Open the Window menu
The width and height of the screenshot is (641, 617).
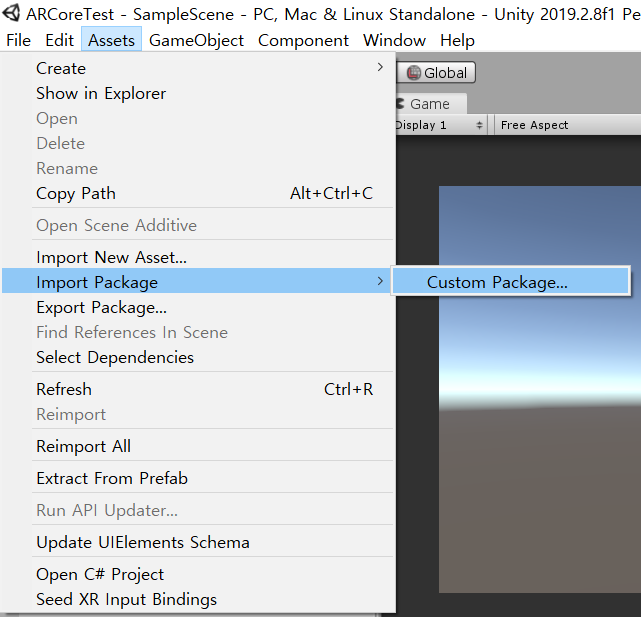394,40
